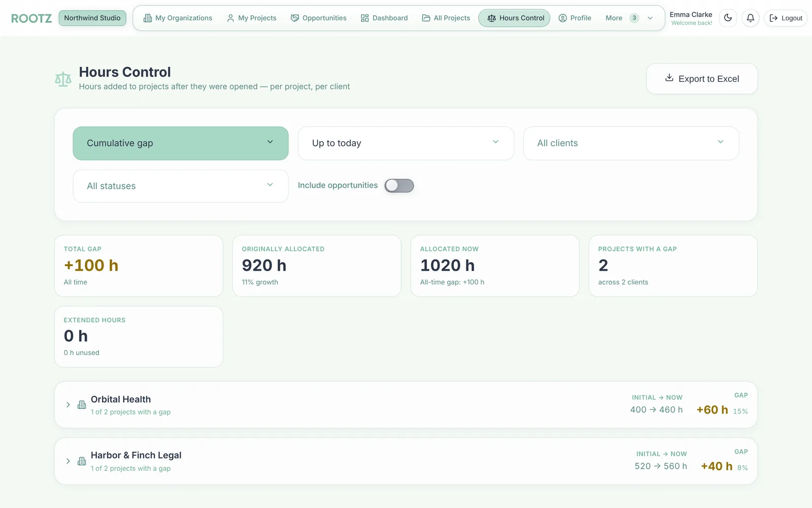This screenshot has height=508, width=812.
Task: Switch to the Dashboard page
Action: pos(384,18)
